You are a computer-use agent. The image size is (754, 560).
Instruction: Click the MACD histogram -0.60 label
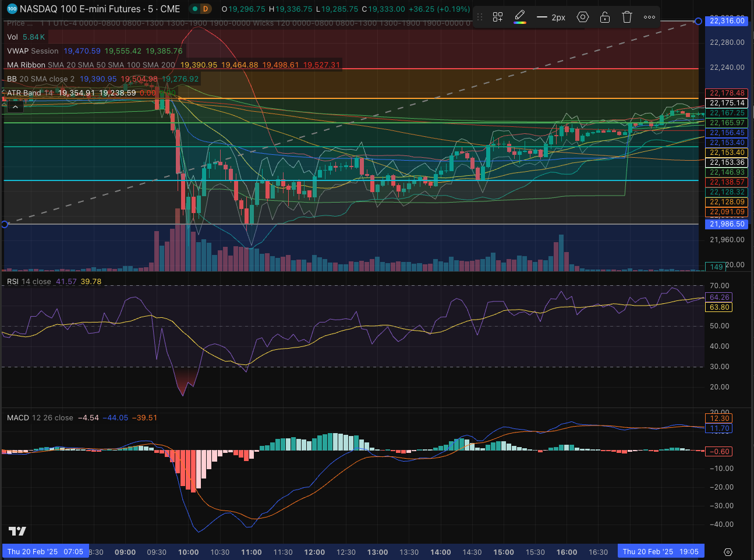(720, 452)
